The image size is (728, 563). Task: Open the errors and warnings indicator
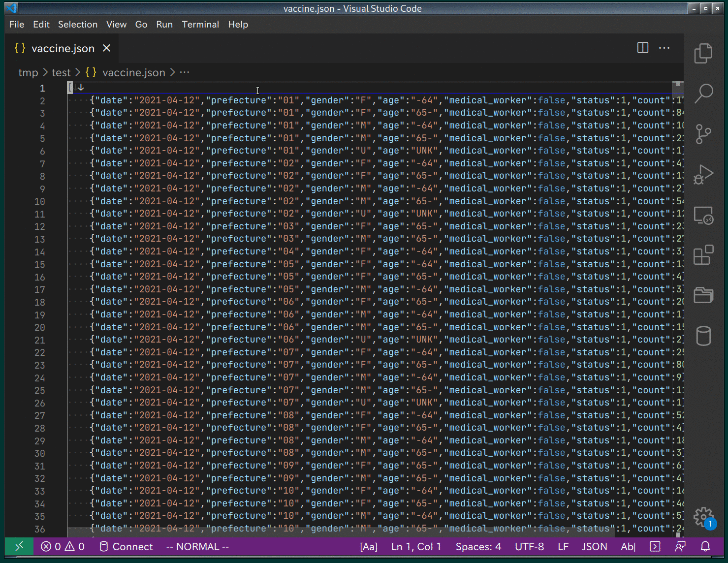point(63,546)
